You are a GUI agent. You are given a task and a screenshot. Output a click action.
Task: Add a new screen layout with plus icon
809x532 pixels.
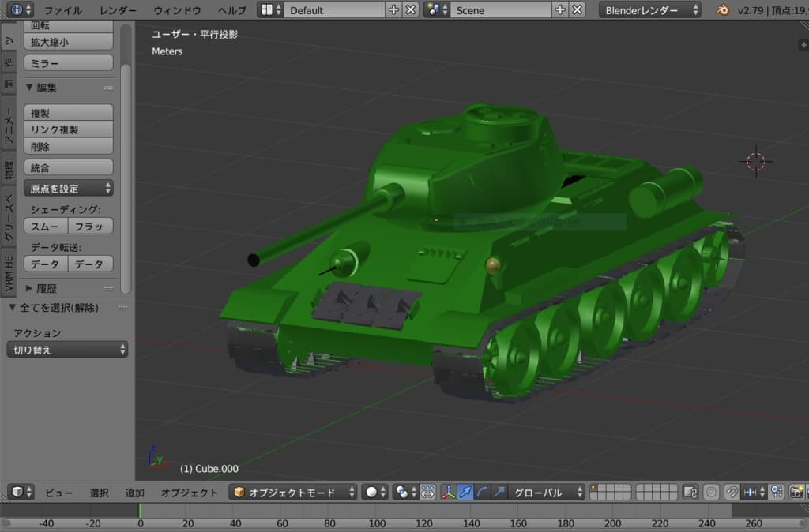pyautogui.click(x=393, y=9)
